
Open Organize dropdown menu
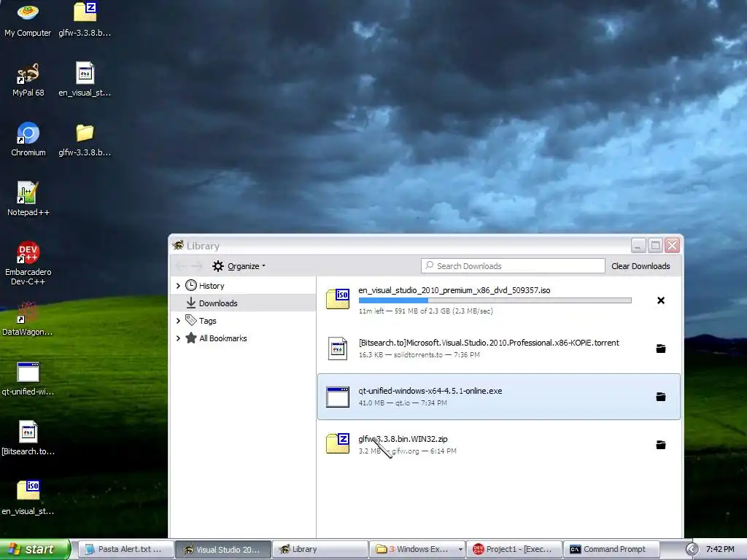pyautogui.click(x=239, y=266)
